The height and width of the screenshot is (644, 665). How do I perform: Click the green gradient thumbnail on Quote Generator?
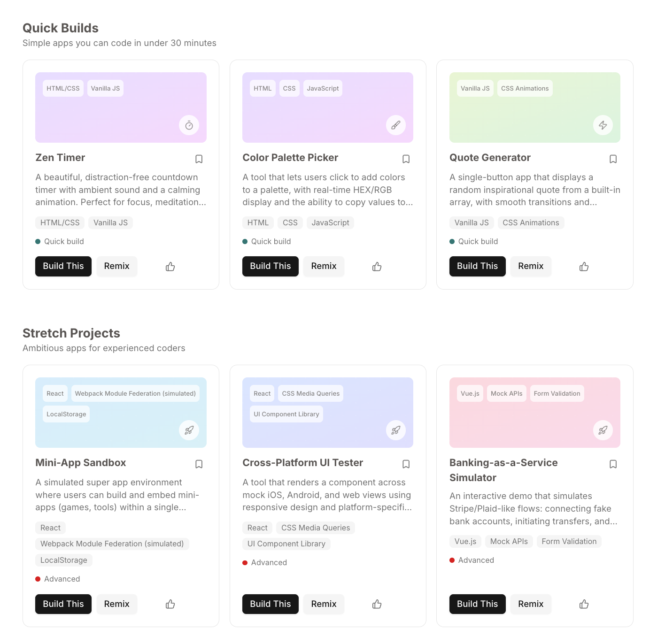pyautogui.click(x=534, y=107)
